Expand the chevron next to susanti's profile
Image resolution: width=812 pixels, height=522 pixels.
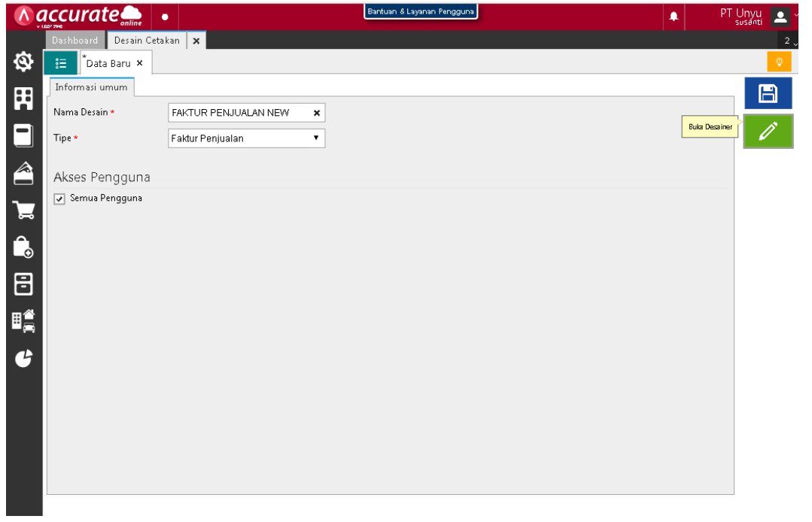[796, 14]
